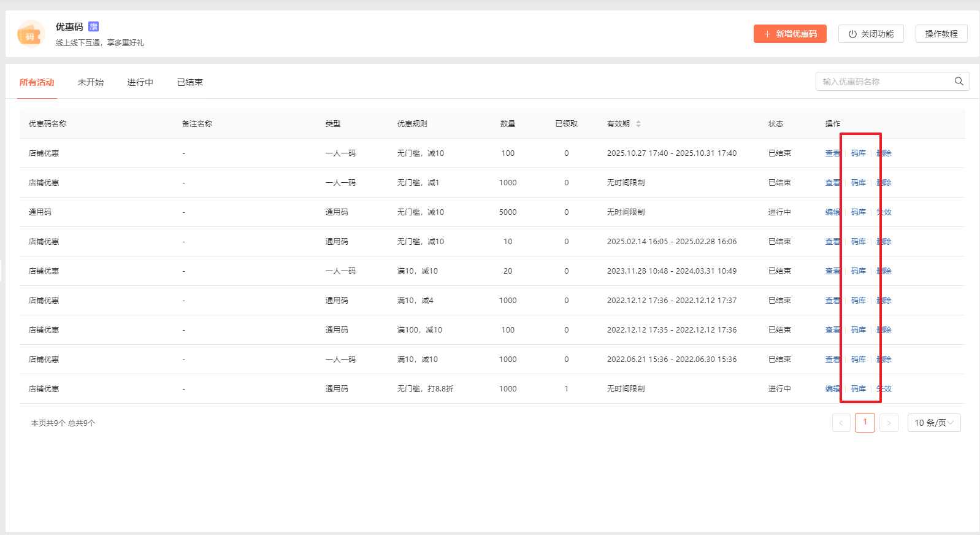Delete the coupon expiring 2025.10.31

(884, 153)
